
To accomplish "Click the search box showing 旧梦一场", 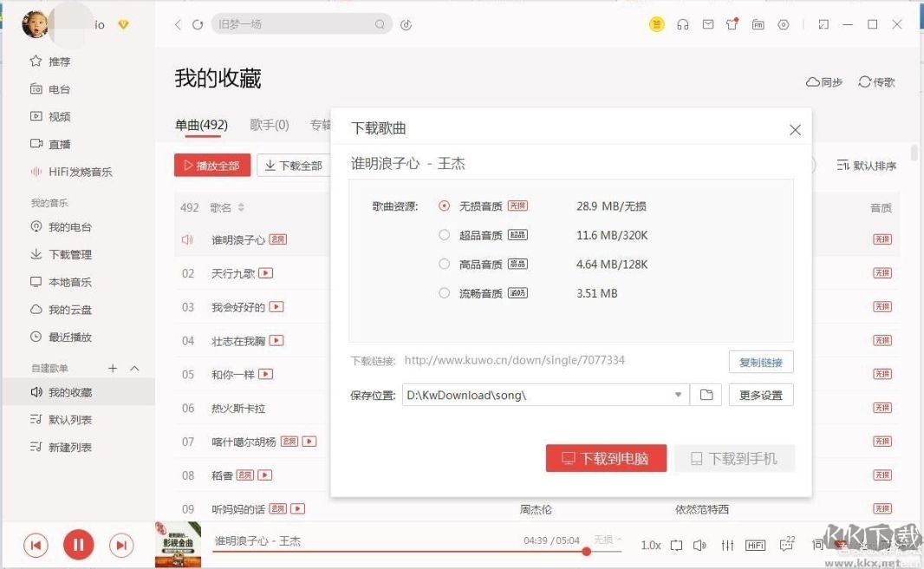I will click(295, 24).
